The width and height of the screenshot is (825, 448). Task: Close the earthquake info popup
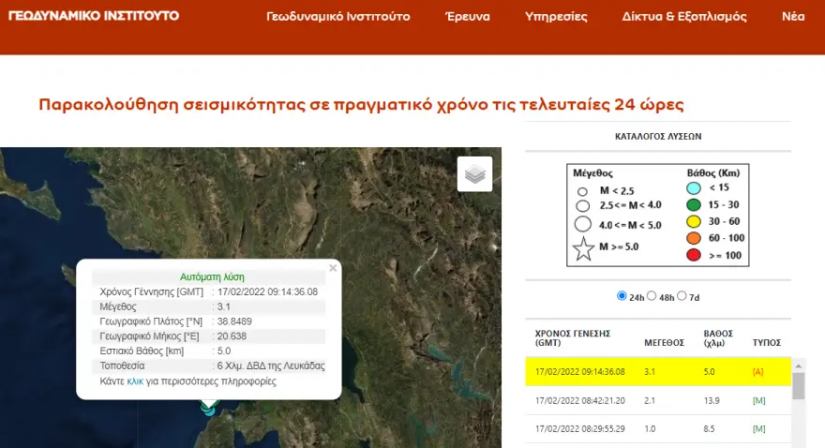pos(332,268)
